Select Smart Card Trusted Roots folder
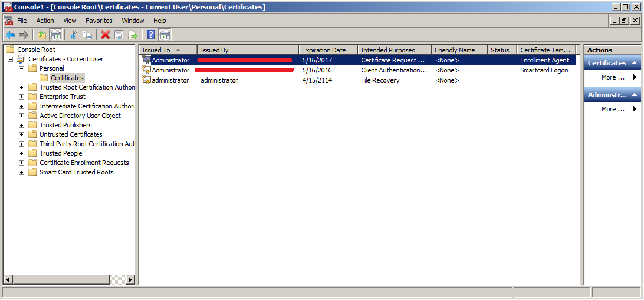 pyautogui.click(x=76, y=172)
